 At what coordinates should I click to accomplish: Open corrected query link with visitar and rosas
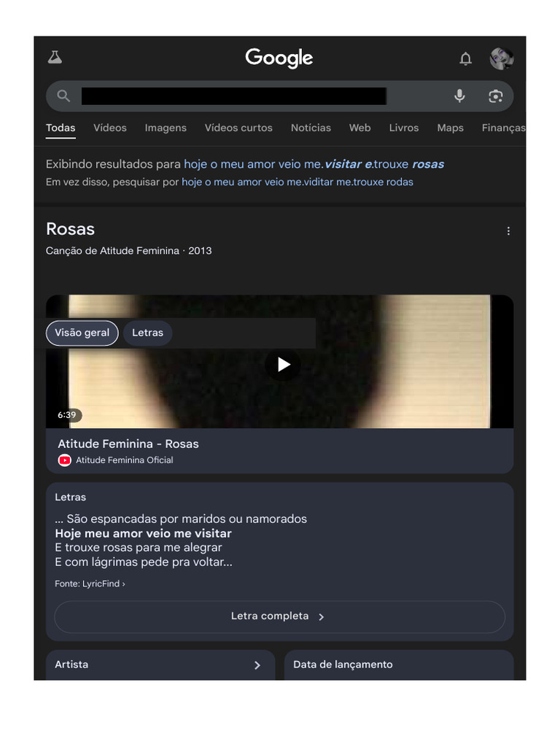(x=314, y=164)
